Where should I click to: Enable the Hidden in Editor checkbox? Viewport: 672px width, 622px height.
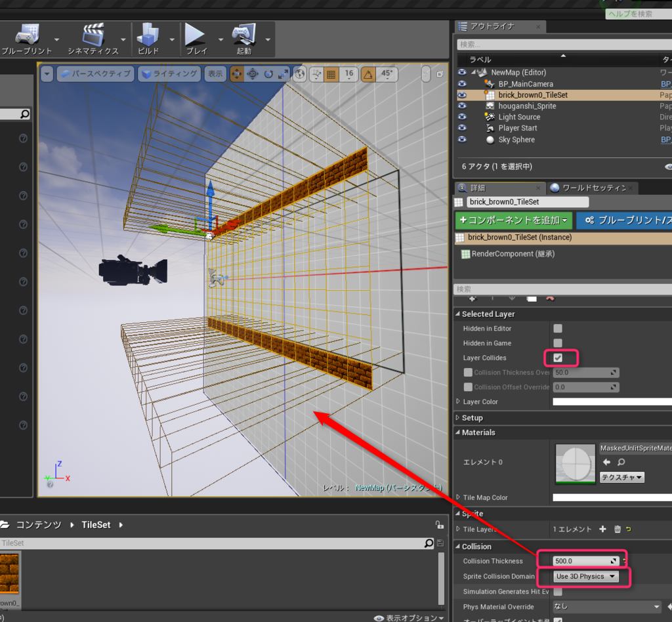point(558,329)
